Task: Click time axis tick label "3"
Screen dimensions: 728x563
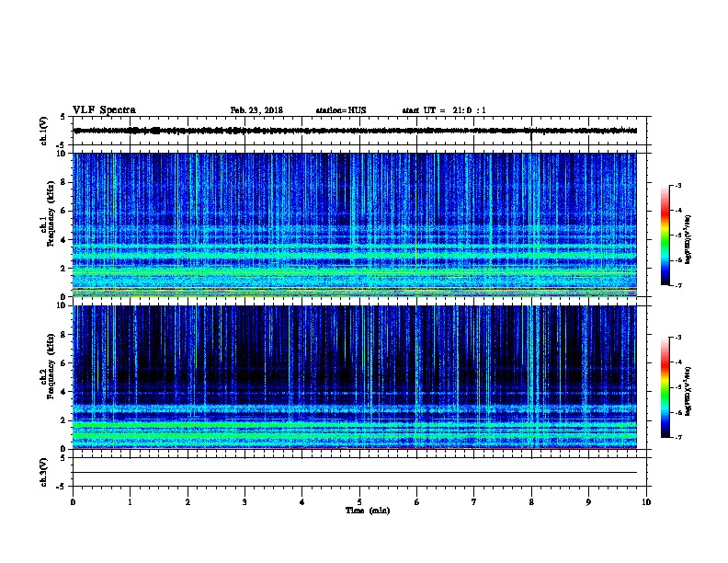Action: coord(245,502)
